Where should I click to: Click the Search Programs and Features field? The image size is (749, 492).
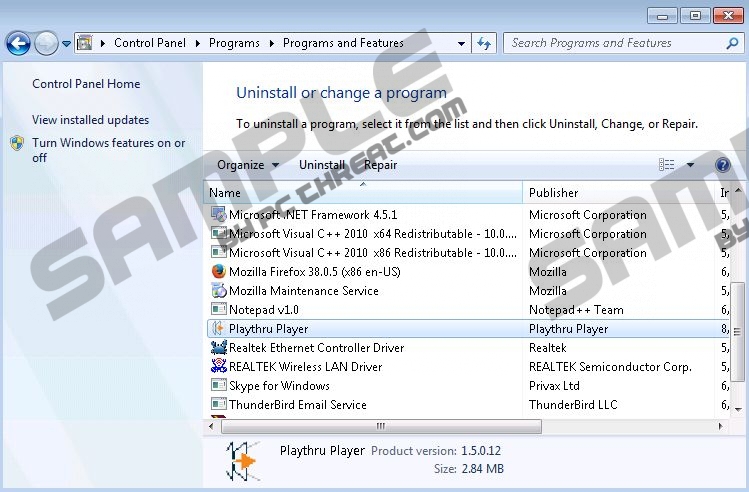point(614,43)
